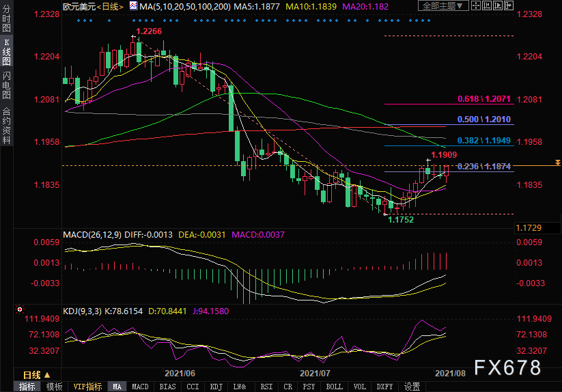
Task: Click the orange current-price arrow marker
Action: 557,163
